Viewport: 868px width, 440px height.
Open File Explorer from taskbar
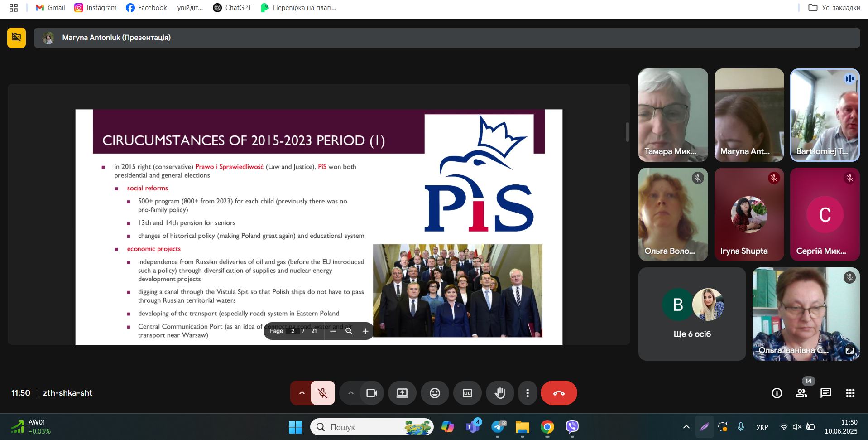523,427
